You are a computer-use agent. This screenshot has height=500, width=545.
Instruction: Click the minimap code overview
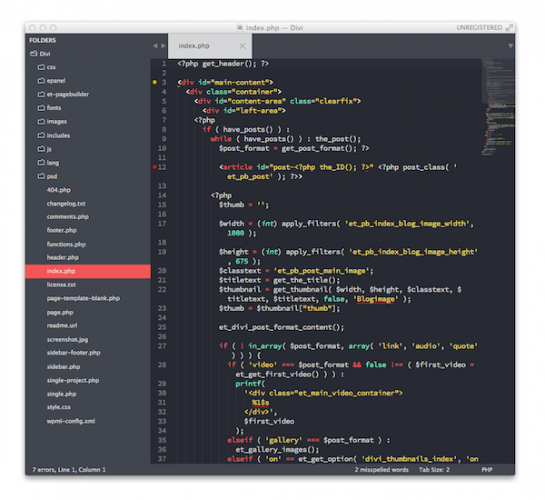(x=498, y=107)
